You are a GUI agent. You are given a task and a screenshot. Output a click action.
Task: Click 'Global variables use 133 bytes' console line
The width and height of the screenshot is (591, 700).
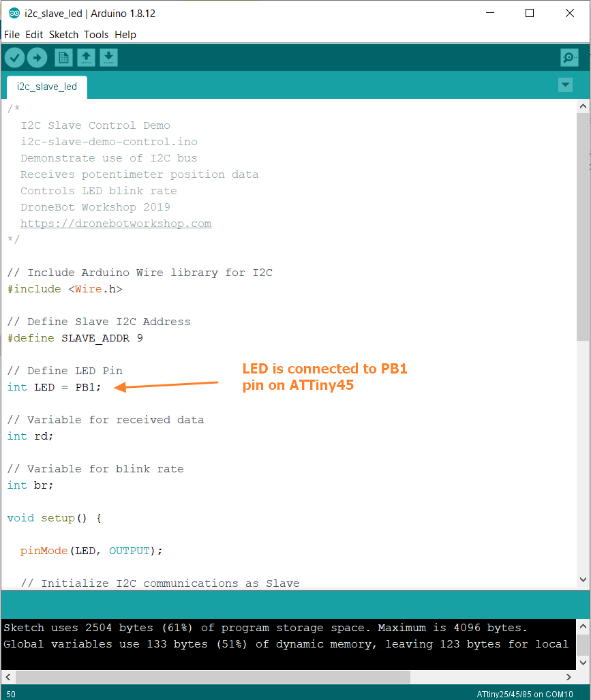[x=286, y=644]
